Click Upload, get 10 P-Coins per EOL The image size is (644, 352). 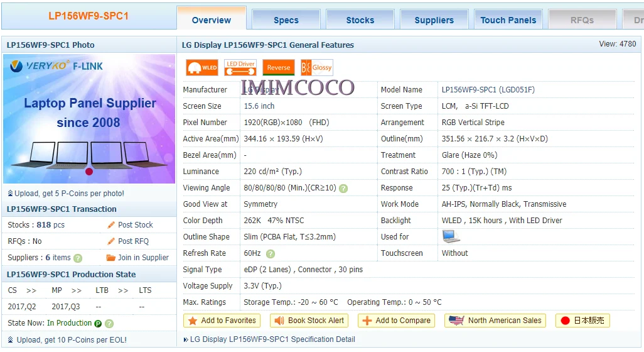(72, 340)
